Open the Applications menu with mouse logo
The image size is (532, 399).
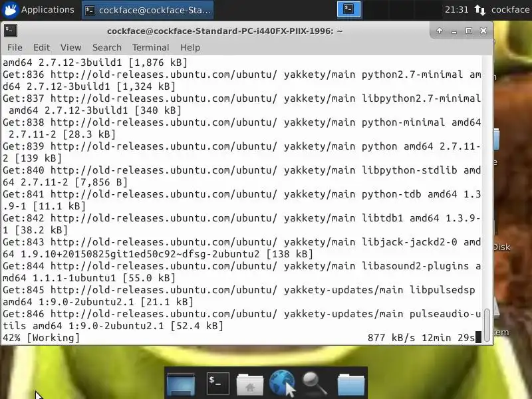click(38, 10)
